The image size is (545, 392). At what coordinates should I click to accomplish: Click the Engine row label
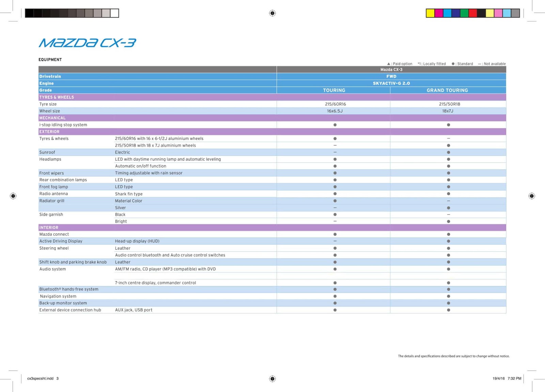click(46, 83)
